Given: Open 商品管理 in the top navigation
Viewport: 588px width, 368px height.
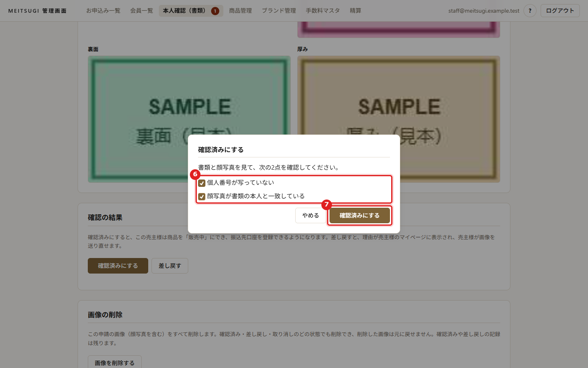Looking at the screenshot, I should [241, 11].
